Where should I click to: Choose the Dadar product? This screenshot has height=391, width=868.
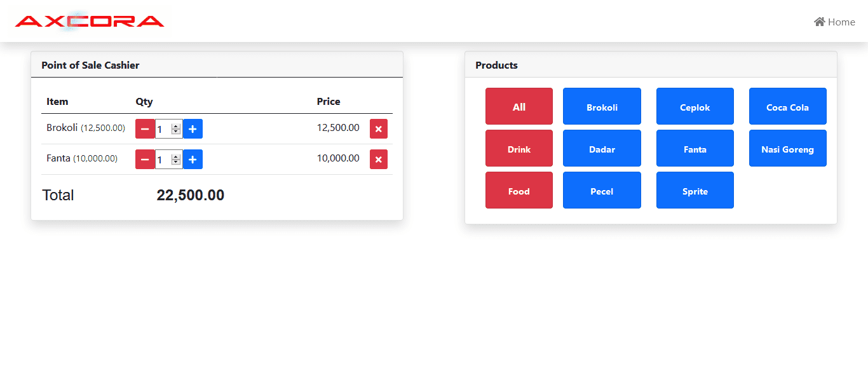pyautogui.click(x=602, y=148)
